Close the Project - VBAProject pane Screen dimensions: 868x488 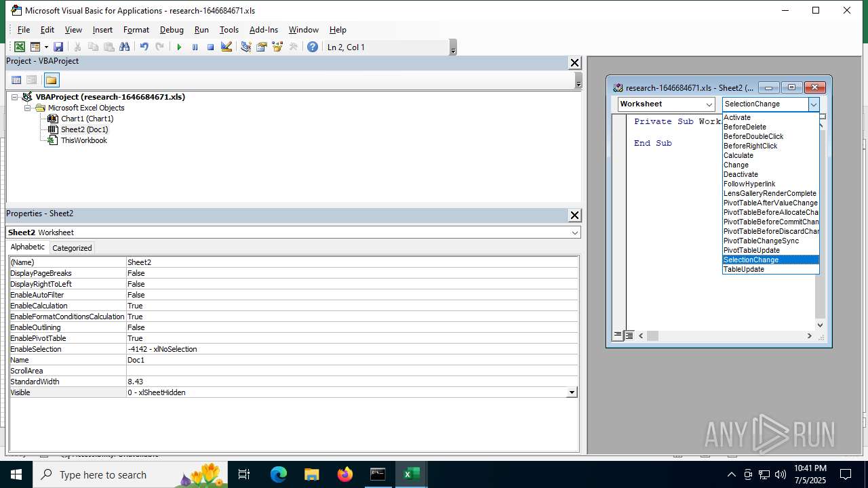point(574,63)
